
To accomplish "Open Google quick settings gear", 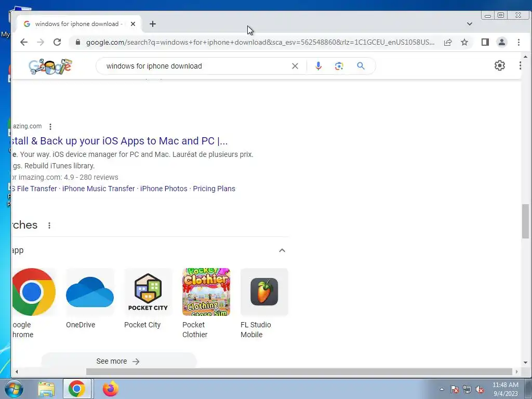I will 499,65.
